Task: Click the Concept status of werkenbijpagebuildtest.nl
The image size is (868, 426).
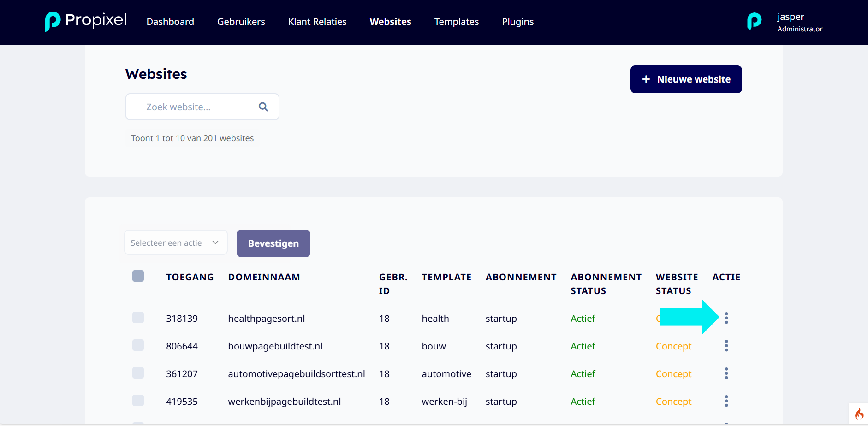Action: [673, 402]
